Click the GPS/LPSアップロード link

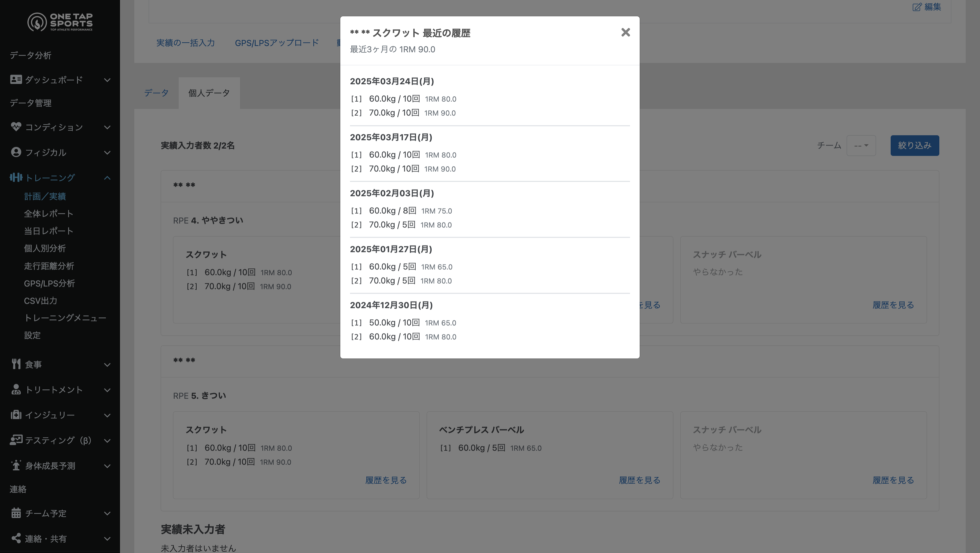(277, 43)
